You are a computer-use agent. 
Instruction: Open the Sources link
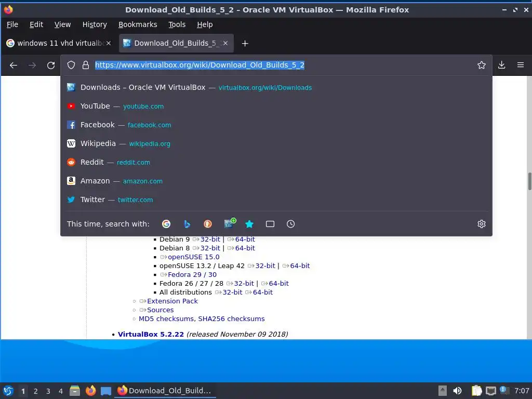[160, 310]
